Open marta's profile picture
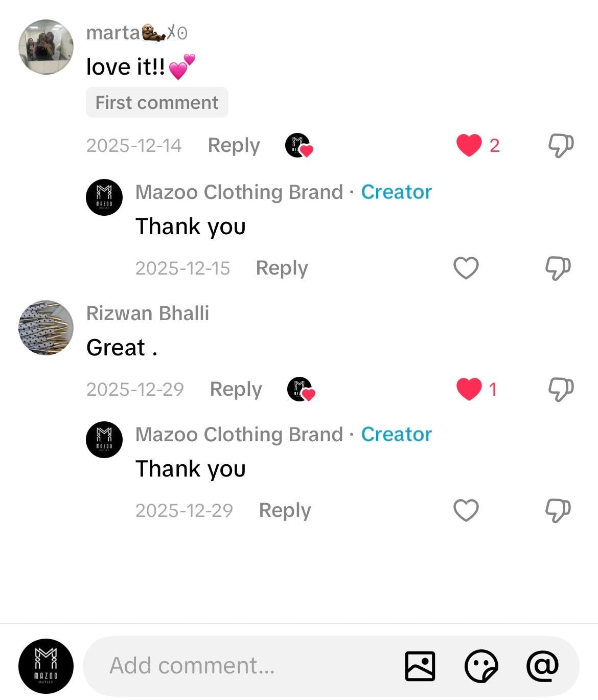The image size is (598, 700). (x=46, y=47)
